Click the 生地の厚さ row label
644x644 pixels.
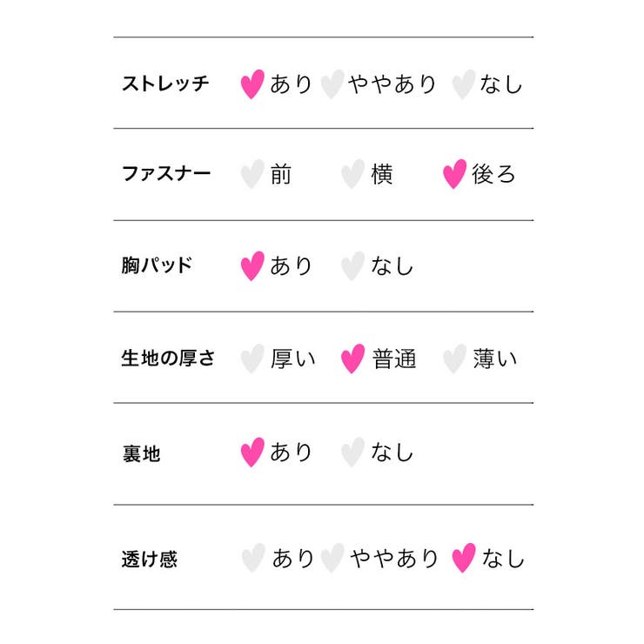(168, 358)
